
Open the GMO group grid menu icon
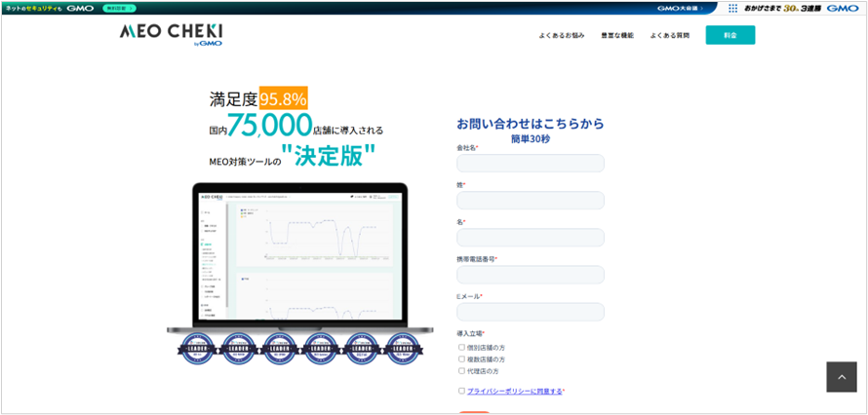click(733, 9)
